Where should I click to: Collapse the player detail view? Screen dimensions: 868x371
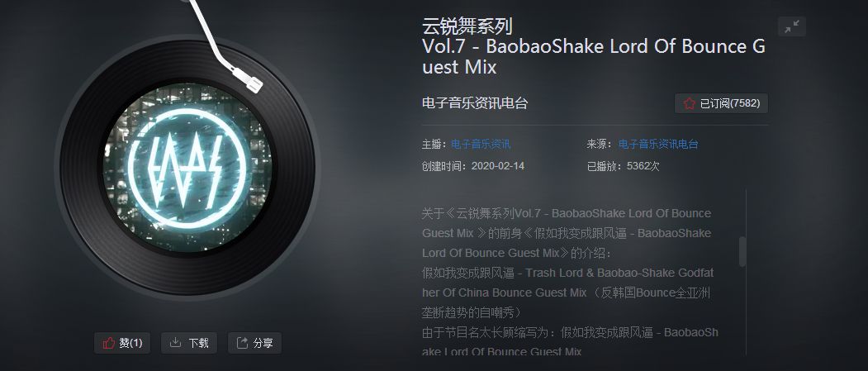click(792, 26)
